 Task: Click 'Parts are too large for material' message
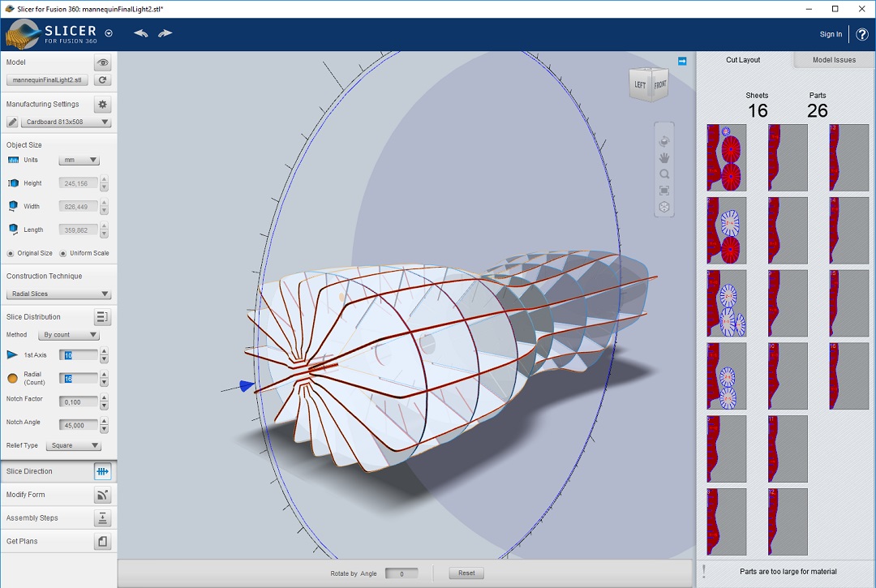[x=788, y=571]
